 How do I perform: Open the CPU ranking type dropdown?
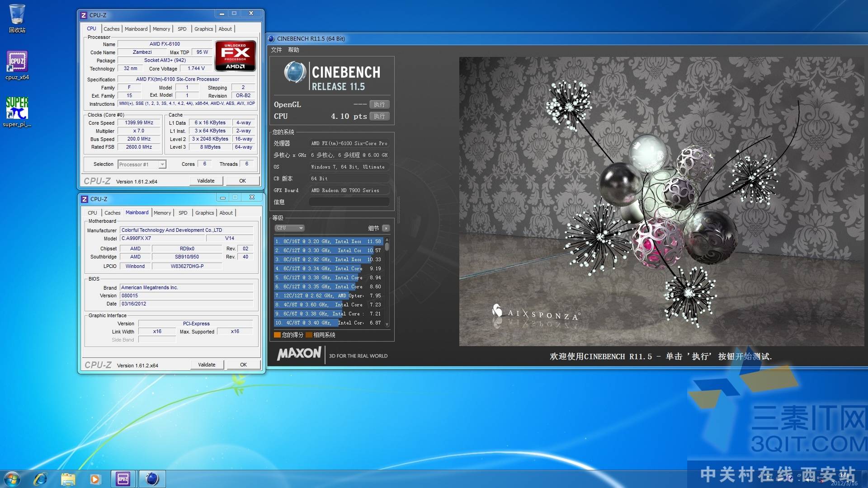click(289, 228)
